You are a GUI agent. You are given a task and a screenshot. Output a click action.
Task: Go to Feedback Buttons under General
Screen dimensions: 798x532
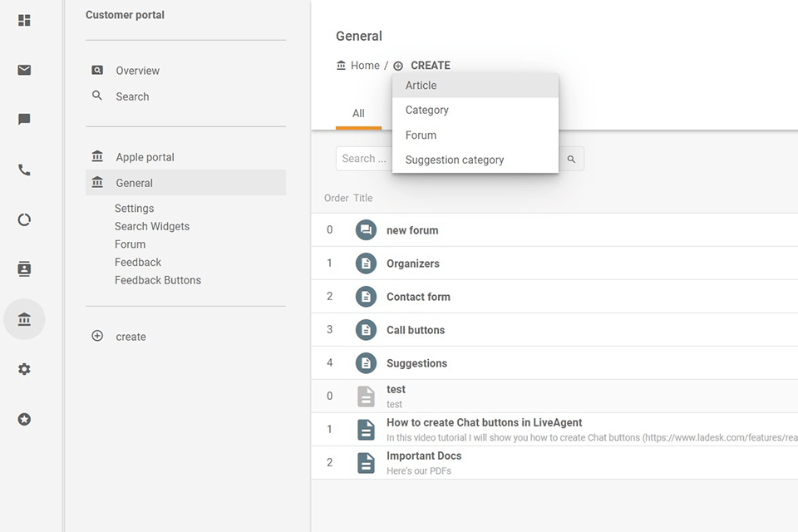point(158,280)
